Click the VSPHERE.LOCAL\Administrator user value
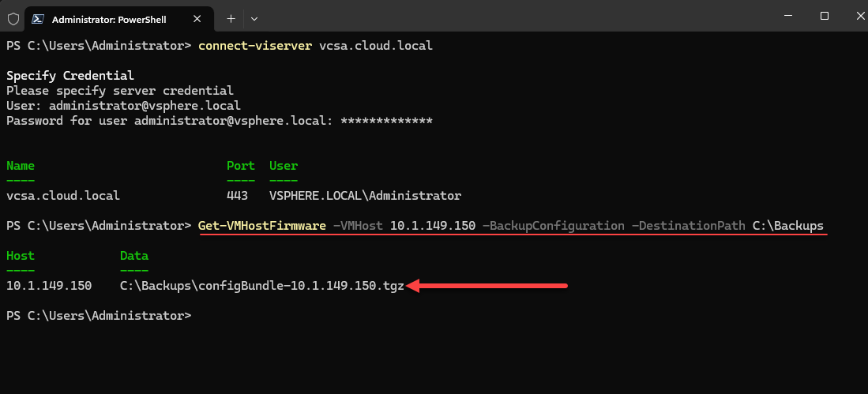 click(x=365, y=196)
